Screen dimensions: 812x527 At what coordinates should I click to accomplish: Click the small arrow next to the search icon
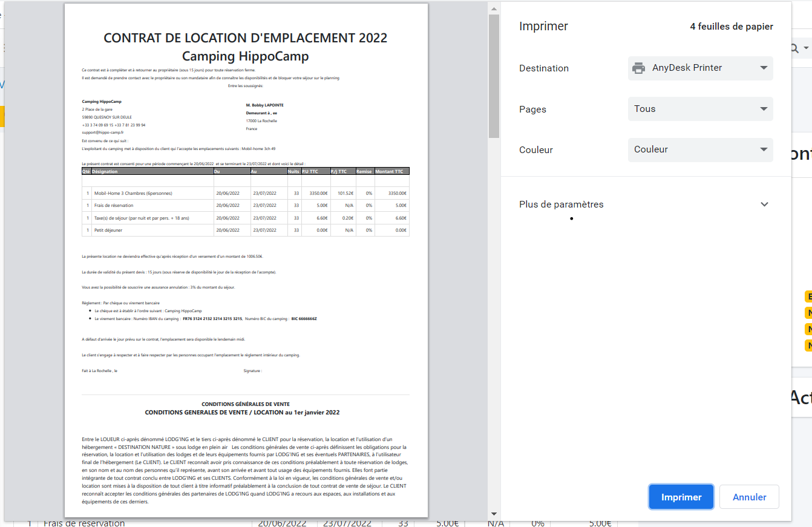(807, 48)
